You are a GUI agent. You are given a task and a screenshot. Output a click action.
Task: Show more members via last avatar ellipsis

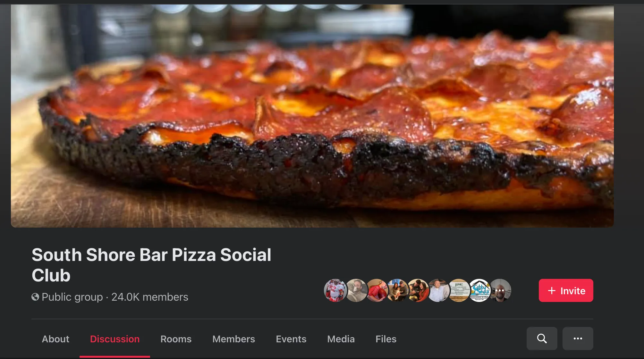click(x=500, y=290)
